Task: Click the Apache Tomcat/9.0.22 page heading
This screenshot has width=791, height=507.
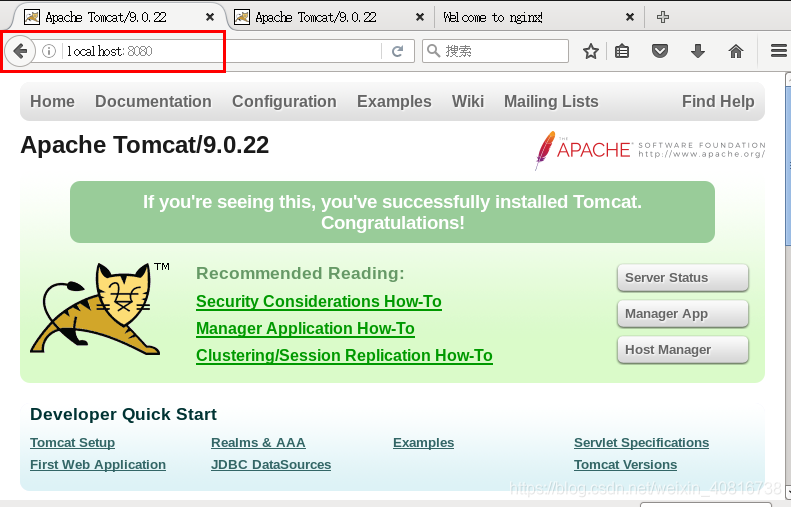Action: [144, 145]
